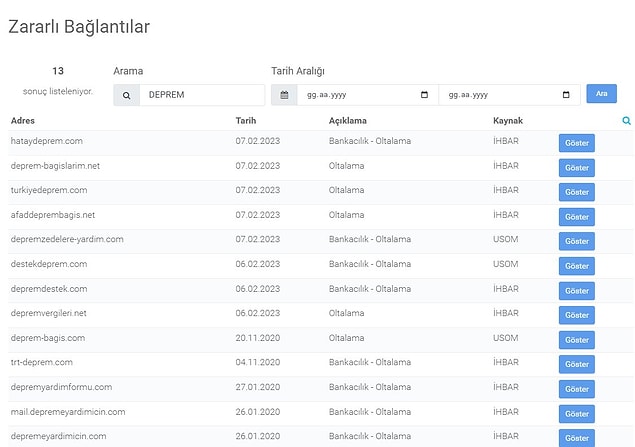
Task: Click the Açıklama column header
Action: coord(348,121)
